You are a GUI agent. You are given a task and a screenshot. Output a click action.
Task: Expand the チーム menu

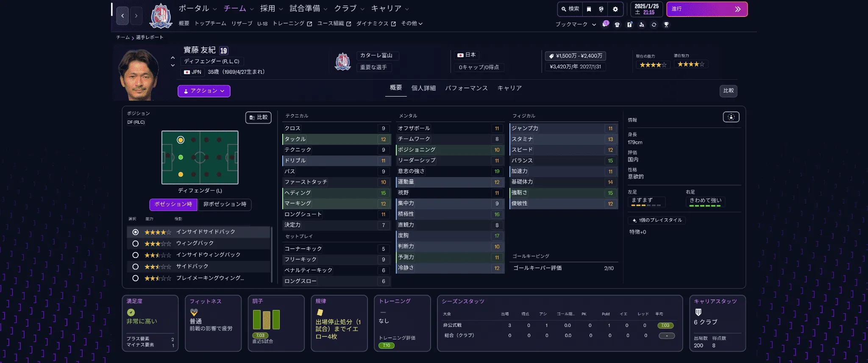tap(239, 8)
